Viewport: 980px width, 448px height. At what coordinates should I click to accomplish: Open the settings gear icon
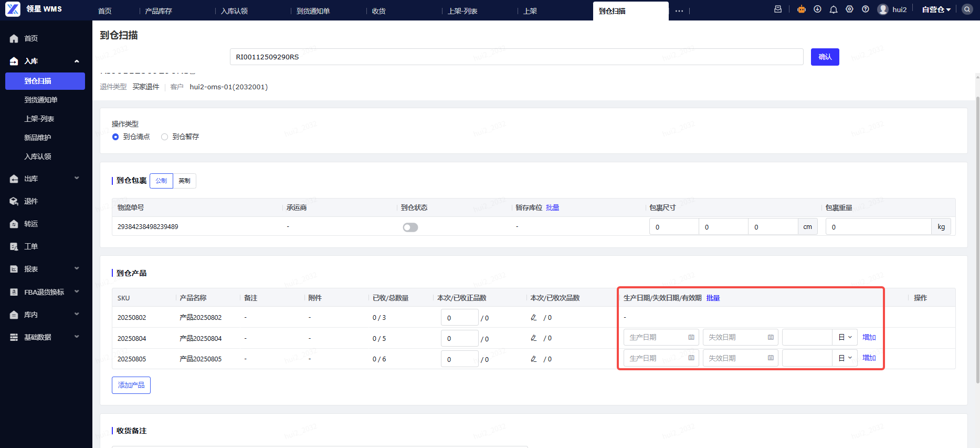(849, 9)
